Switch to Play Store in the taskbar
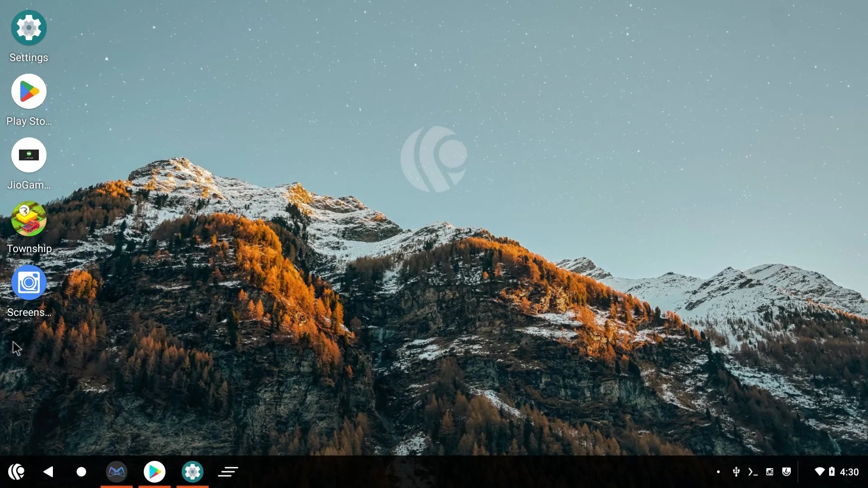Image resolution: width=868 pixels, height=488 pixels. 155,472
